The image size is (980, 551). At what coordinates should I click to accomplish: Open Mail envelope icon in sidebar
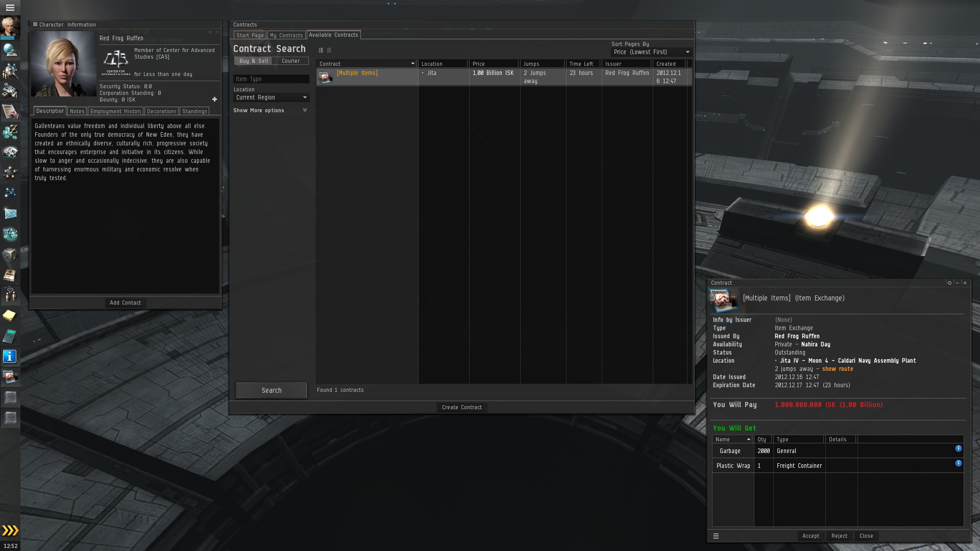pyautogui.click(x=10, y=214)
